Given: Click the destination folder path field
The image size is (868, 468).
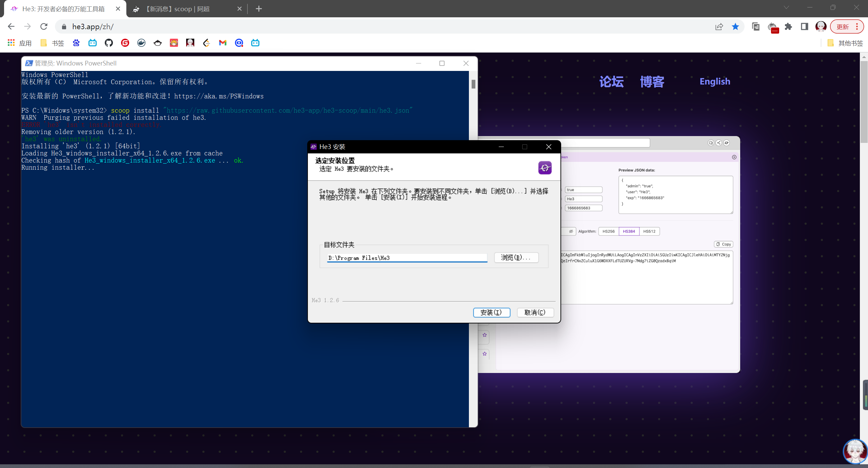Looking at the screenshot, I should pos(407,258).
